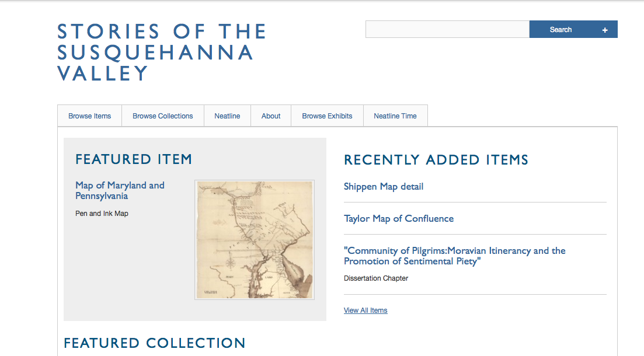
Task: Open the featured map thumbnail image
Action: tap(255, 240)
